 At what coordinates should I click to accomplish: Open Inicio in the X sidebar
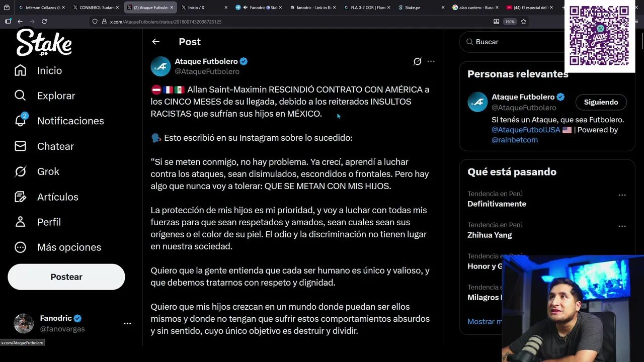(49, 70)
